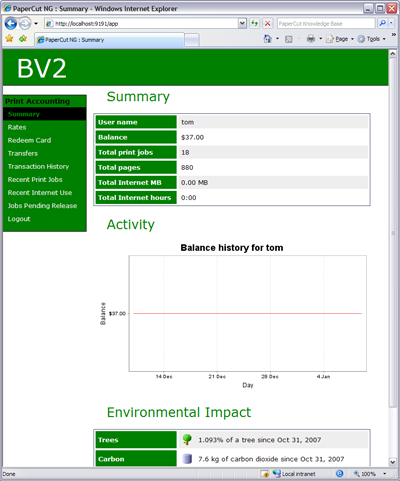Screen dimensions: 400x481
Task: Click the carbon cylinder icon in Carbon row
Action: [187, 459]
